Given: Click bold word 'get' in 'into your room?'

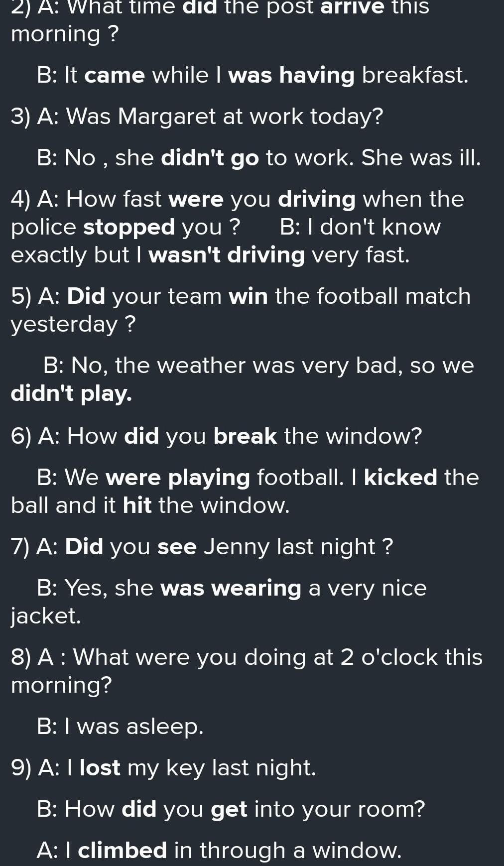Looking at the screenshot, I should pos(229,810).
